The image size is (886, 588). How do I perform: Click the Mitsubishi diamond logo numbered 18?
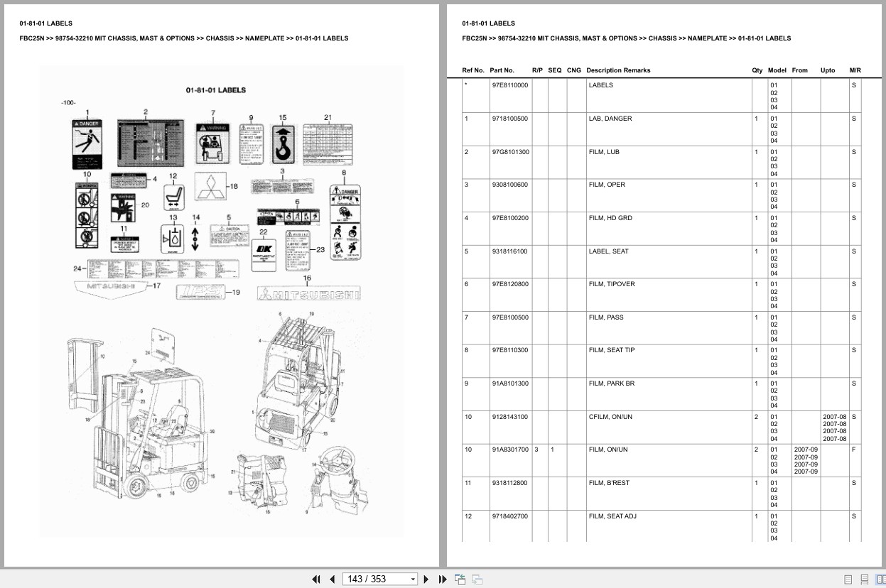pyautogui.click(x=210, y=187)
